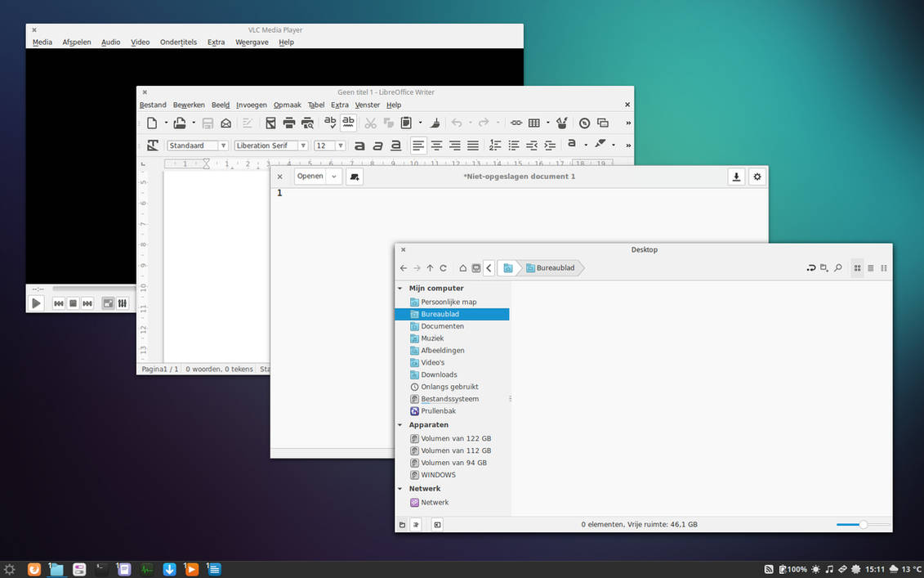This screenshot has height=578, width=924.
Task: Go up one folder in file manager
Action: 431,268
